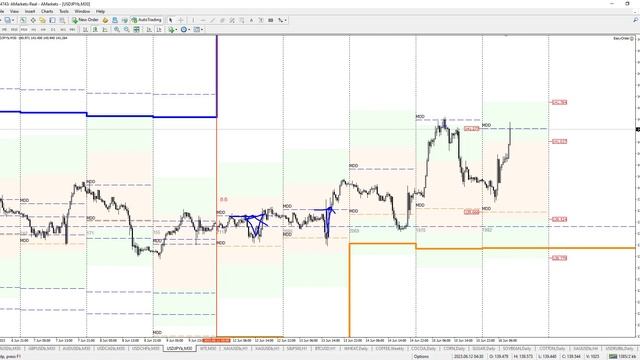Open the Periodicity clock icon
Screen dimensions: 640x360
[184, 29]
